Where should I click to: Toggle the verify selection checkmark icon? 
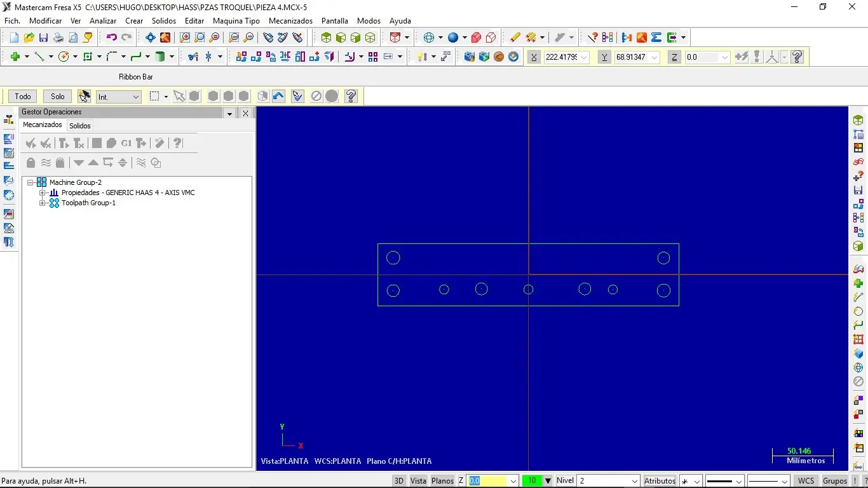click(x=297, y=96)
